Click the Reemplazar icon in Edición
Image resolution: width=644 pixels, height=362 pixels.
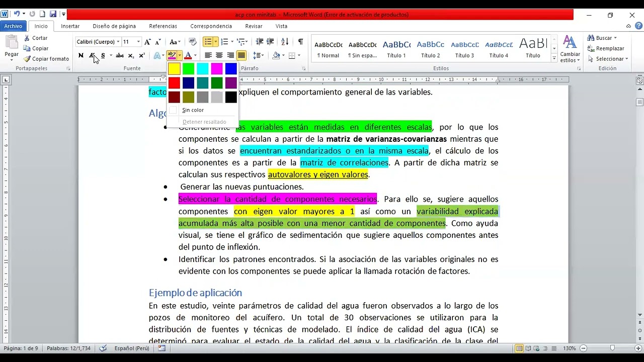pos(591,48)
